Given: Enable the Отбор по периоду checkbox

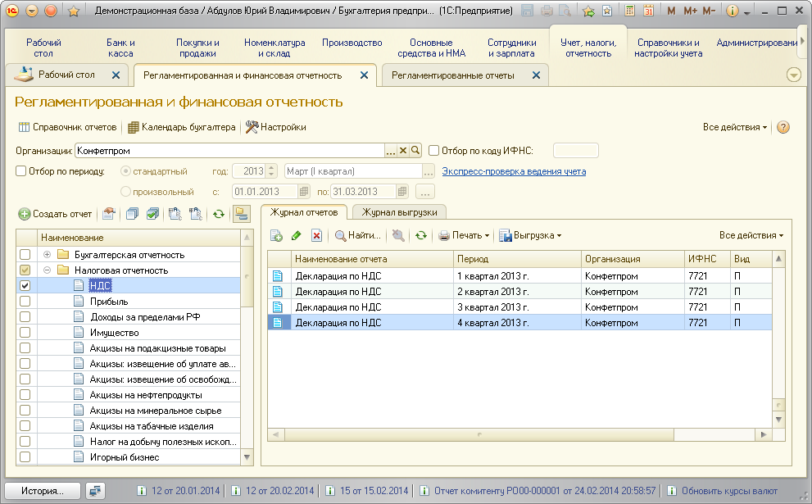Looking at the screenshot, I should point(21,172).
